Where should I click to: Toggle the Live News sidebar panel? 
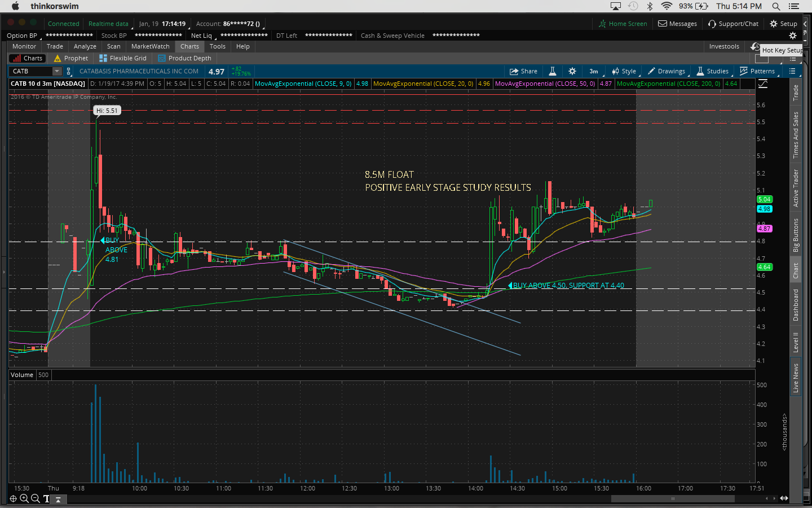click(x=796, y=378)
